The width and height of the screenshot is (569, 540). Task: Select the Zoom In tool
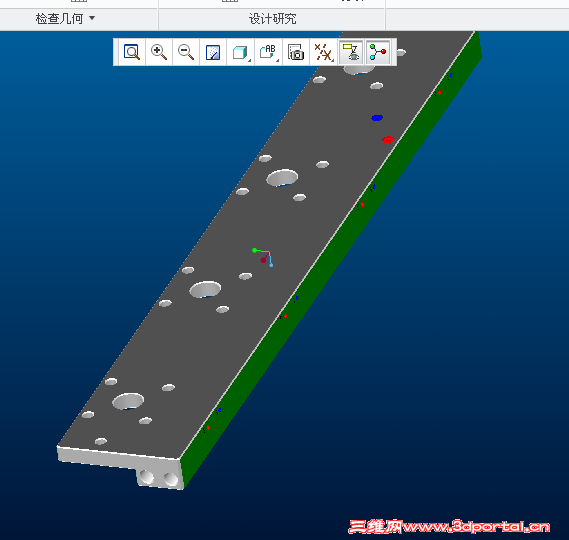[159, 52]
